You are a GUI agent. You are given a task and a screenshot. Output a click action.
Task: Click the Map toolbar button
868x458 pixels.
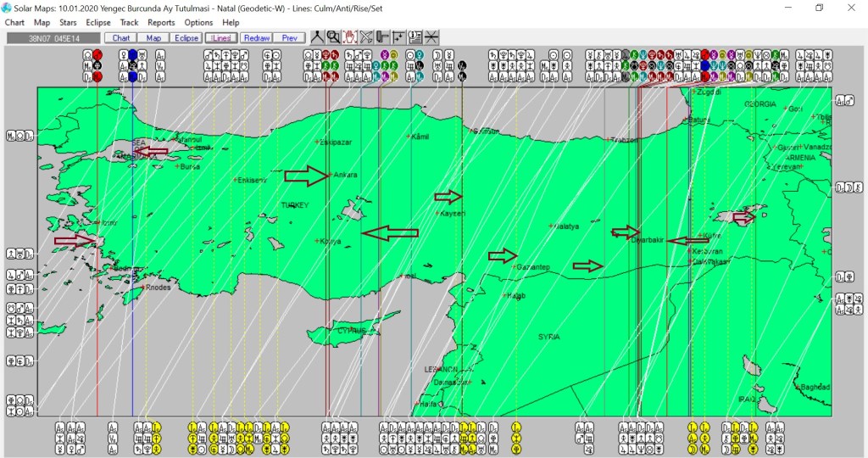[x=153, y=38]
